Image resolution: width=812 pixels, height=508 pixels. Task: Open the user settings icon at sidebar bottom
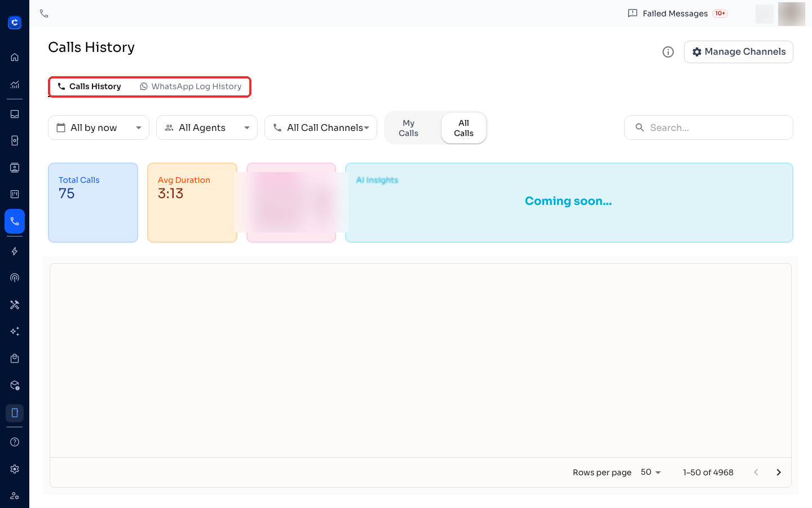click(15, 496)
